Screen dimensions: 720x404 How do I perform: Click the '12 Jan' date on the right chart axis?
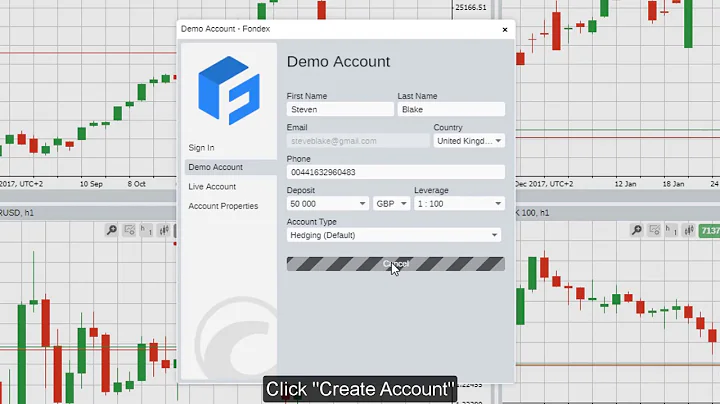click(625, 184)
